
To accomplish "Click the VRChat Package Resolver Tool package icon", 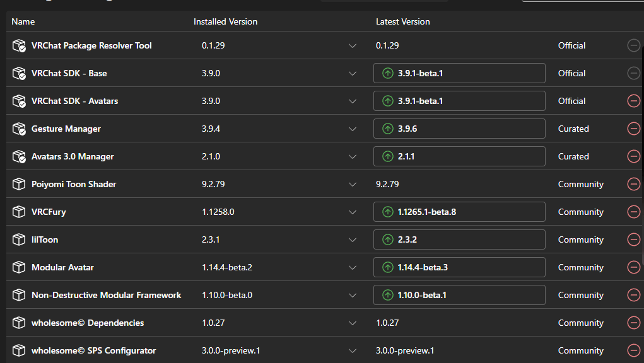I will tap(19, 45).
